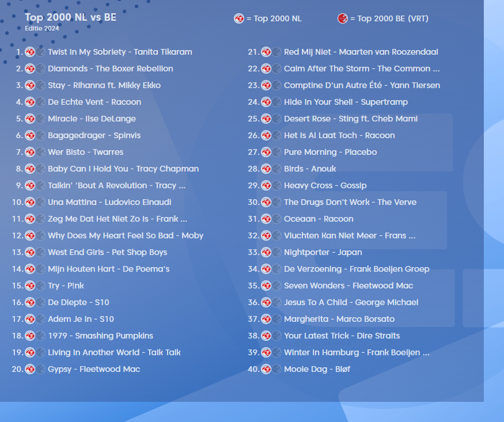
Task: Click NL icon beside Baby Can I Hold You
Action: pos(30,169)
